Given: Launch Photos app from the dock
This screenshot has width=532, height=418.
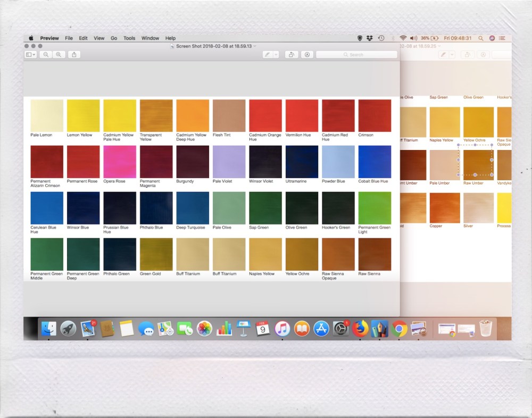Looking at the screenshot, I should coord(205,329).
